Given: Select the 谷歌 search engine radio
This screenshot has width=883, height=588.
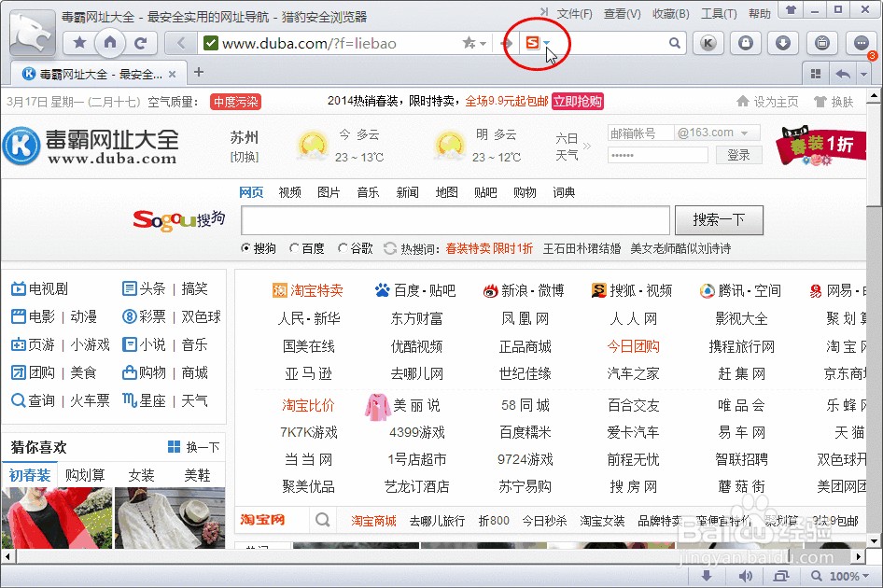Looking at the screenshot, I should point(343,248).
